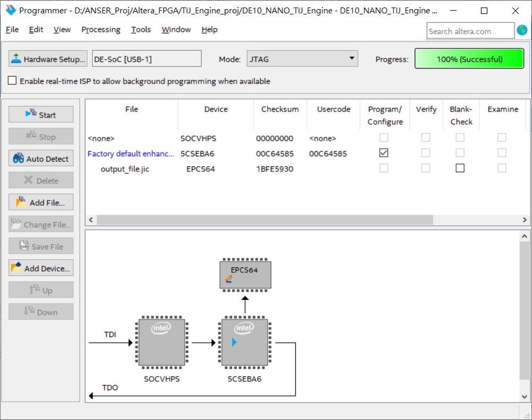Toggle Verify checkbox for output_file.jic row
This screenshot has width=532, height=420.
tap(425, 168)
